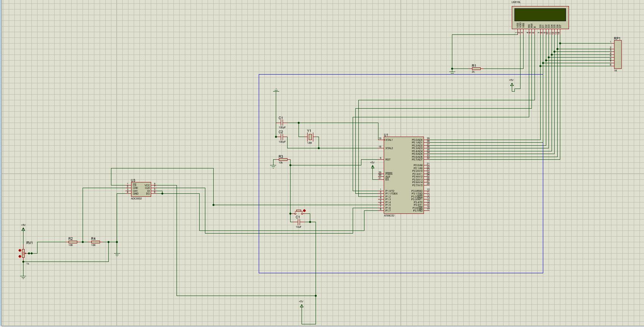
Task: Click the ADC0832 chip U3
Action: point(141,189)
